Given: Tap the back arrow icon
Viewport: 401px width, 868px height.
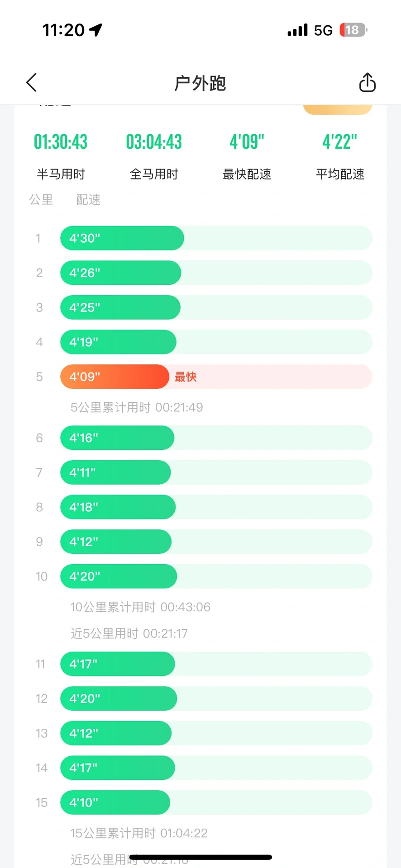Looking at the screenshot, I should coord(31,83).
